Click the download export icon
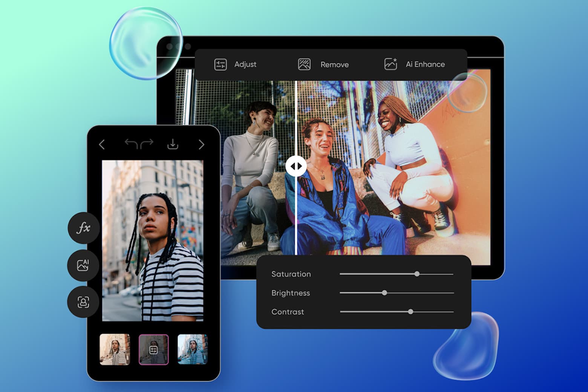This screenshot has width=588, height=392. (173, 144)
